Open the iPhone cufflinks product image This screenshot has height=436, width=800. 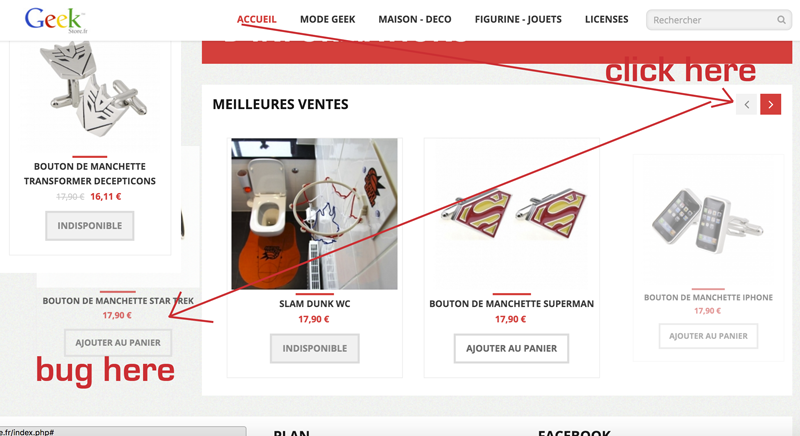[x=708, y=220]
